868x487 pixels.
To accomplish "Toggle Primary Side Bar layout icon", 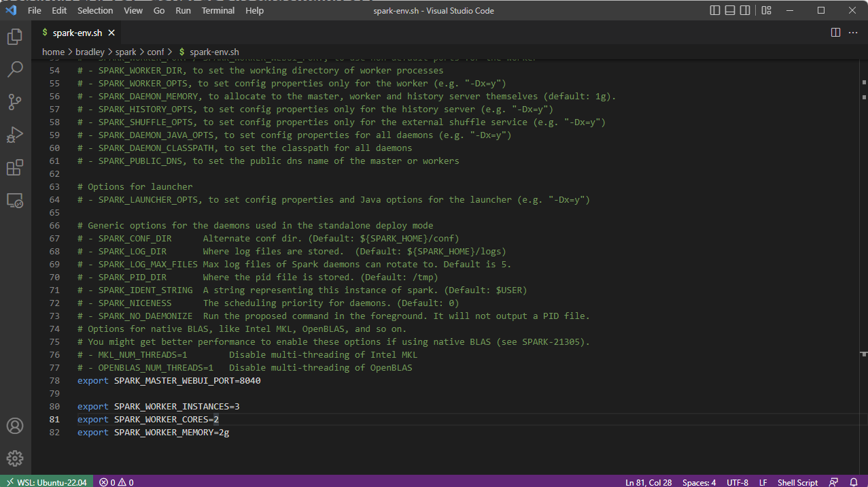I will tap(715, 10).
